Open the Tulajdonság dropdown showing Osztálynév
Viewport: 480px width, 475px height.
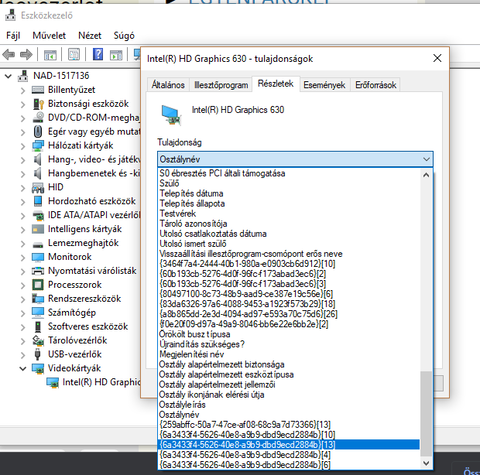point(295,159)
